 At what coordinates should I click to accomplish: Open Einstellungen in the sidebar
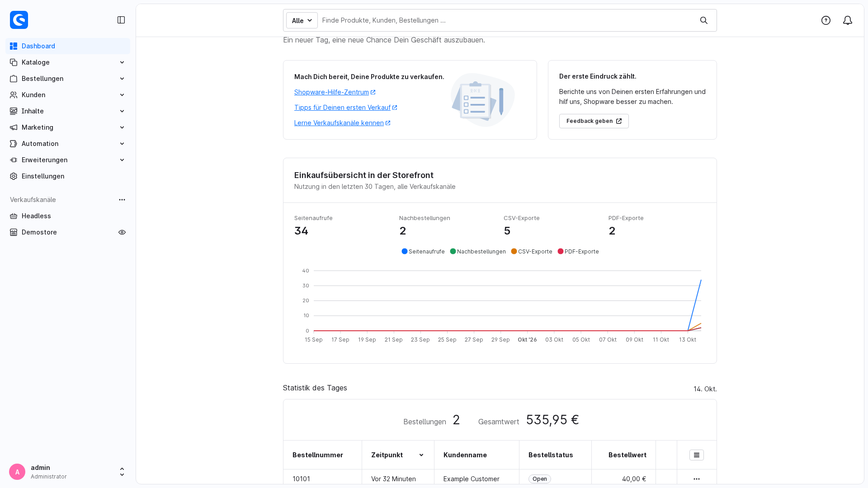[x=68, y=176]
